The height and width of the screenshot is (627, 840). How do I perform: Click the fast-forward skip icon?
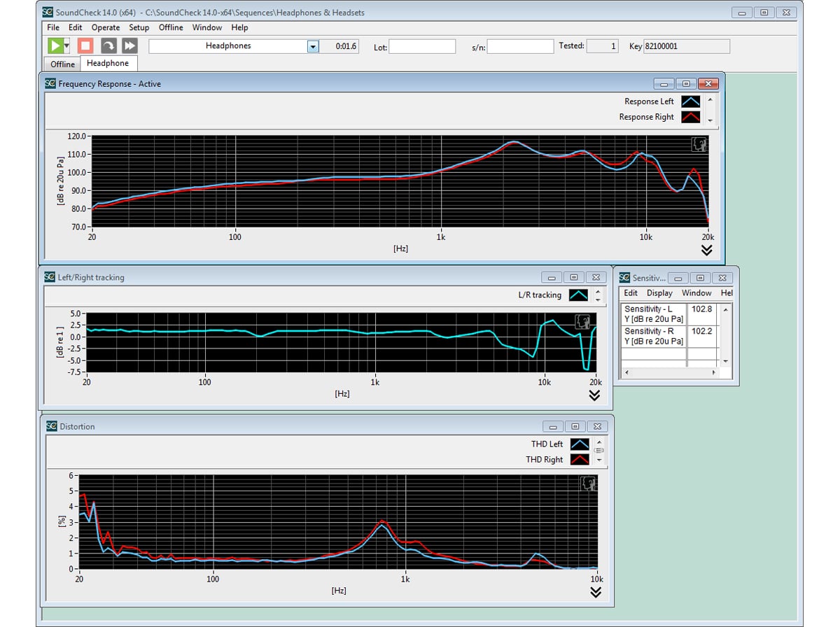[x=129, y=46]
